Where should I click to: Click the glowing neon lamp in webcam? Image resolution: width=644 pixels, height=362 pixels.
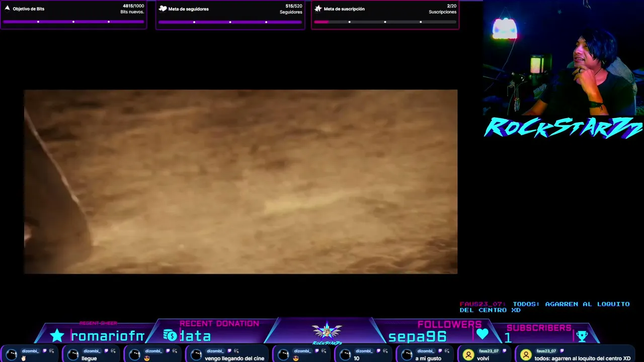pos(504,29)
